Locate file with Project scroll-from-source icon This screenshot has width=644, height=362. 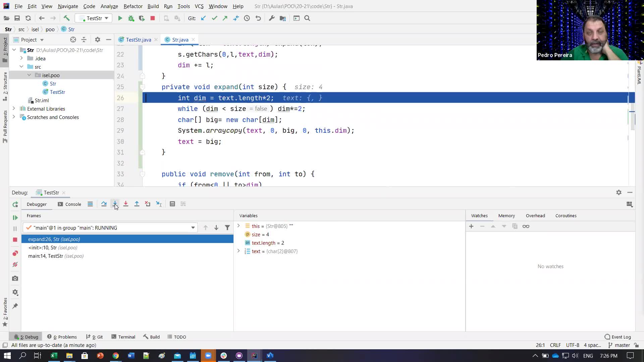click(x=73, y=40)
